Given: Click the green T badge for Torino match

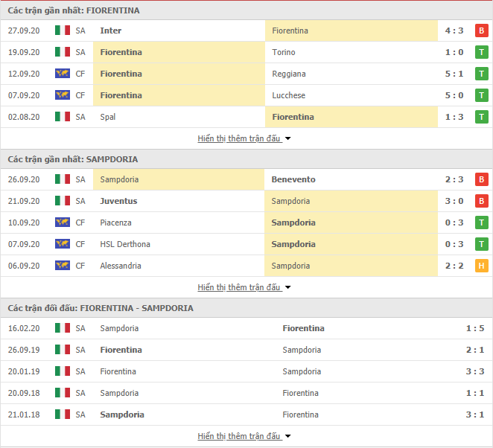Looking at the screenshot, I should pyautogui.click(x=481, y=52).
